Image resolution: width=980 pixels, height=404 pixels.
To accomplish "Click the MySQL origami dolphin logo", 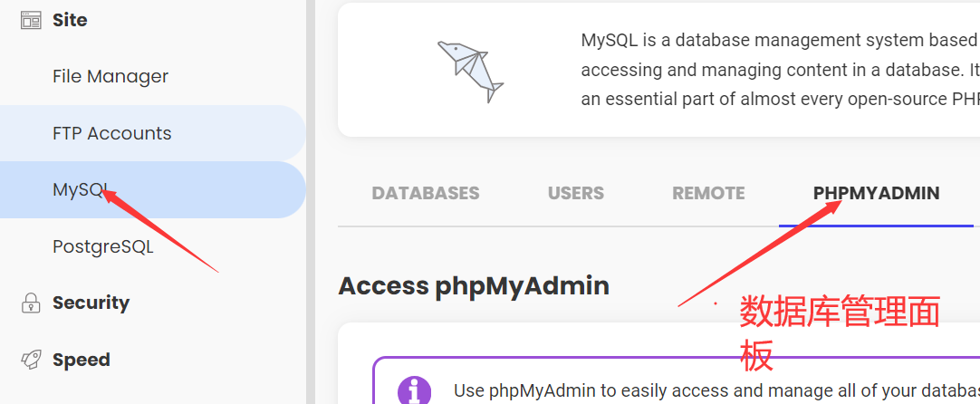I will click(x=469, y=70).
